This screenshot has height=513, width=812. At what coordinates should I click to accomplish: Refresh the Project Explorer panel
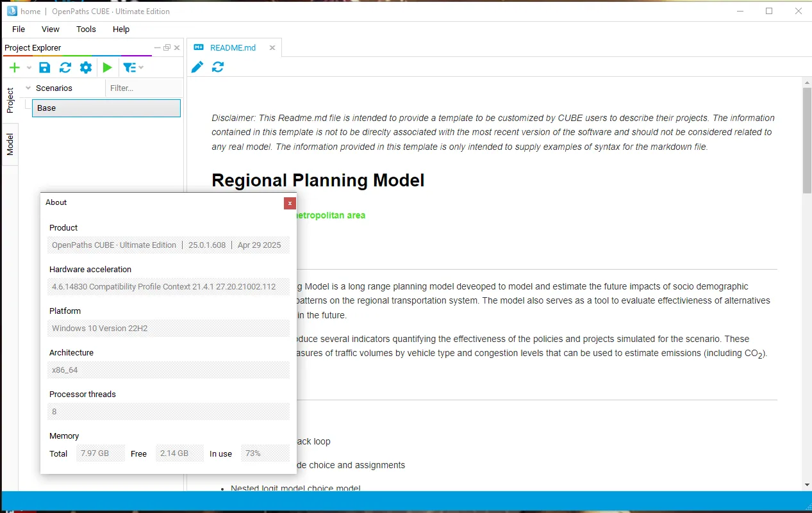(65, 68)
